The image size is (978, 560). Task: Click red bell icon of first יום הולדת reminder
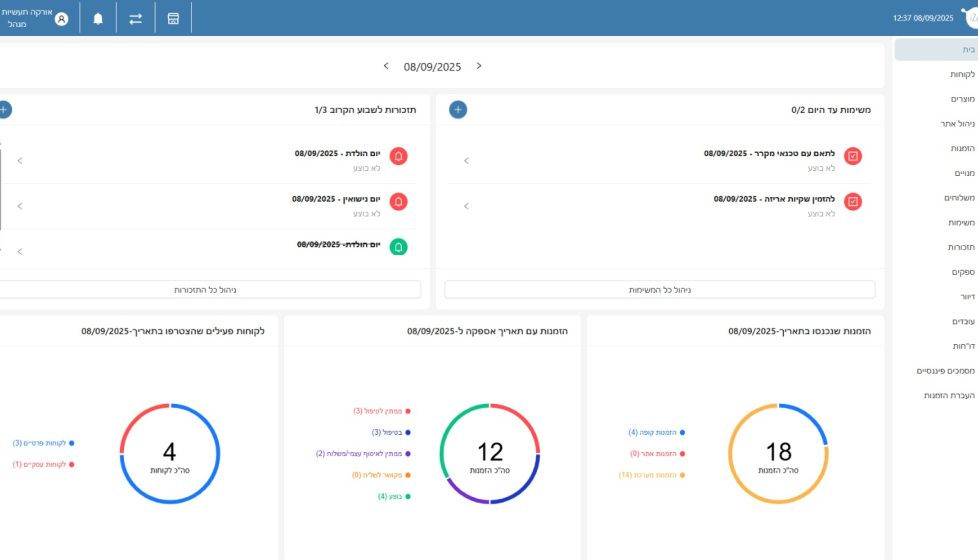pyautogui.click(x=398, y=156)
